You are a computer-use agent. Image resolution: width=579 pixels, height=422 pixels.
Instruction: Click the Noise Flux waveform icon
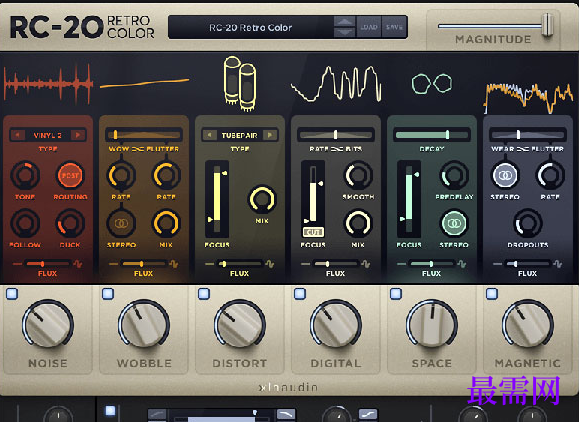coord(78,264)
